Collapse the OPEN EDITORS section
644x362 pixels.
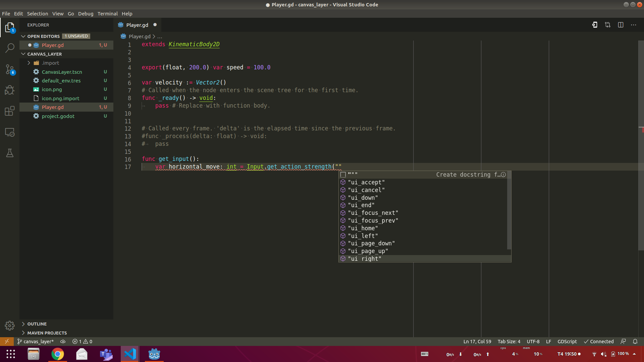[x=23, y=36]
